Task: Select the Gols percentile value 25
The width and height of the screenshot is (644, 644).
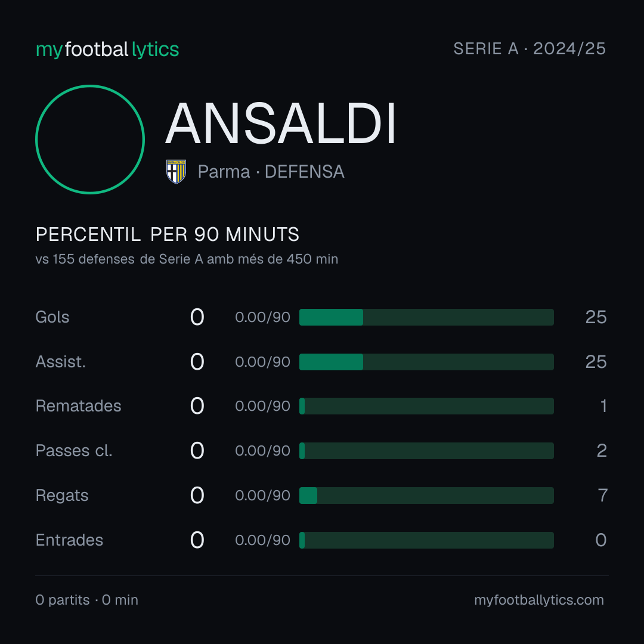Action: [596, 317]
